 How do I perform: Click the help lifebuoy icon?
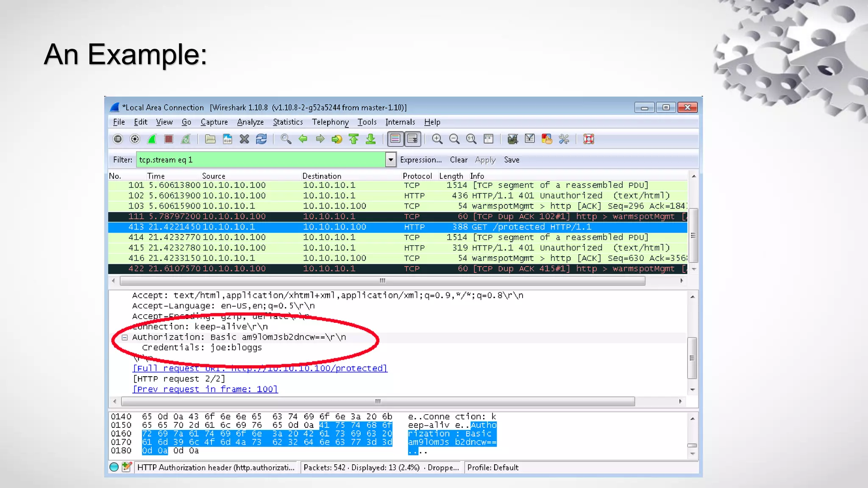(589, 139)
